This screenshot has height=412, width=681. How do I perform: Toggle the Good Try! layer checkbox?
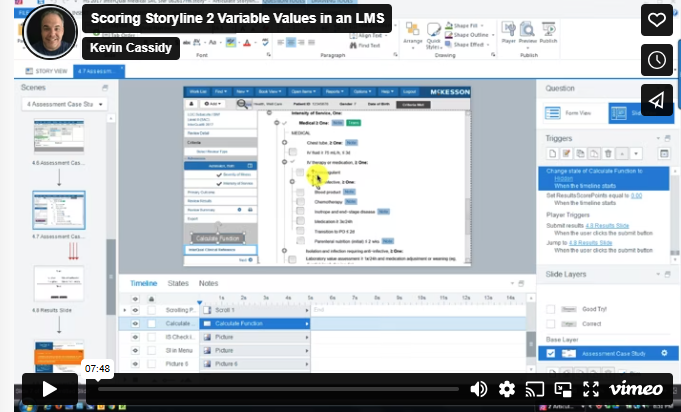click(x=551, y=310)
